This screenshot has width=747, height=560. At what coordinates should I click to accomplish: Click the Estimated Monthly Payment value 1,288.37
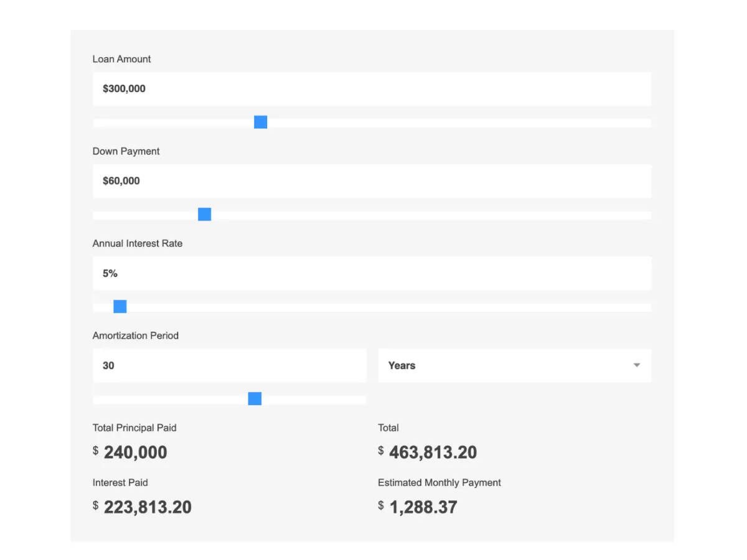pos(423,507)
